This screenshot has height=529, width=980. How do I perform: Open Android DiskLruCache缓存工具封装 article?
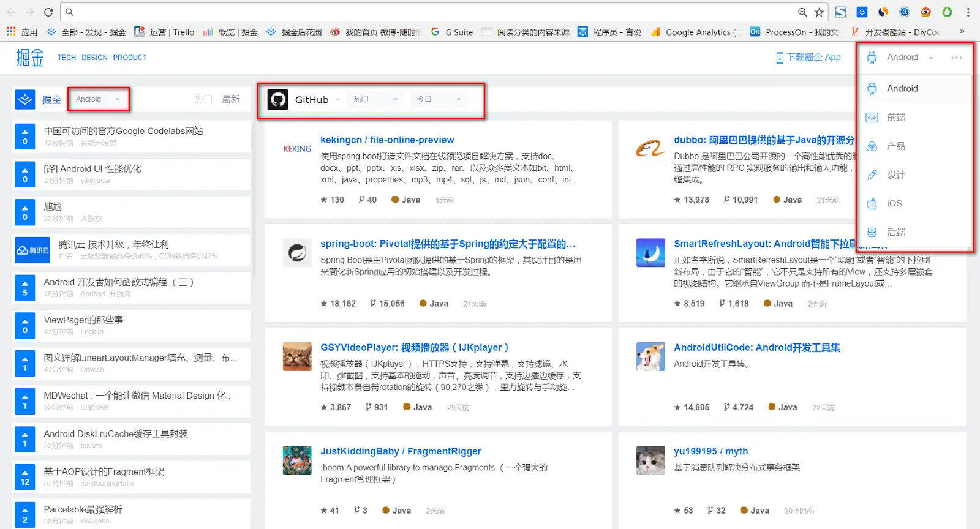[116, 433]
